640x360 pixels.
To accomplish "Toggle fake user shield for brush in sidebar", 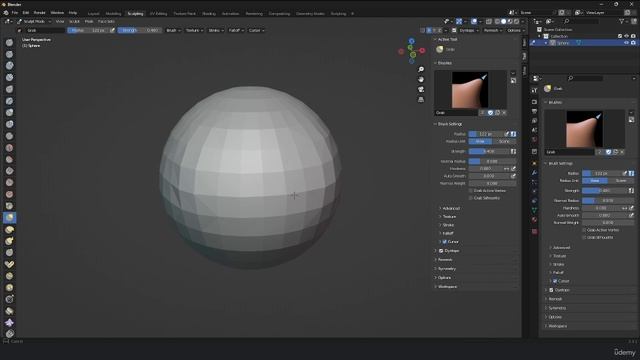I will coord(490,113).
